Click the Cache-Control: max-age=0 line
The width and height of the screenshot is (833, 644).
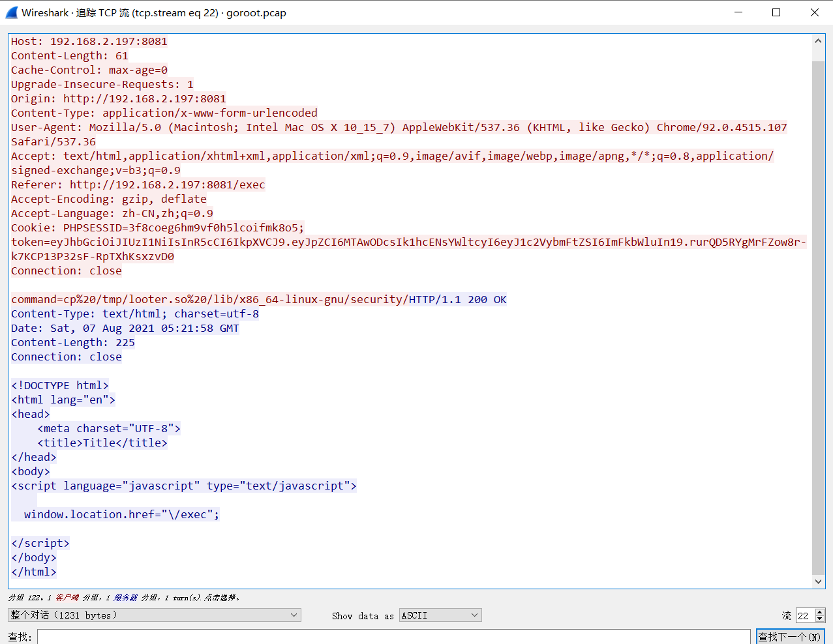click(x=89, y=70)
